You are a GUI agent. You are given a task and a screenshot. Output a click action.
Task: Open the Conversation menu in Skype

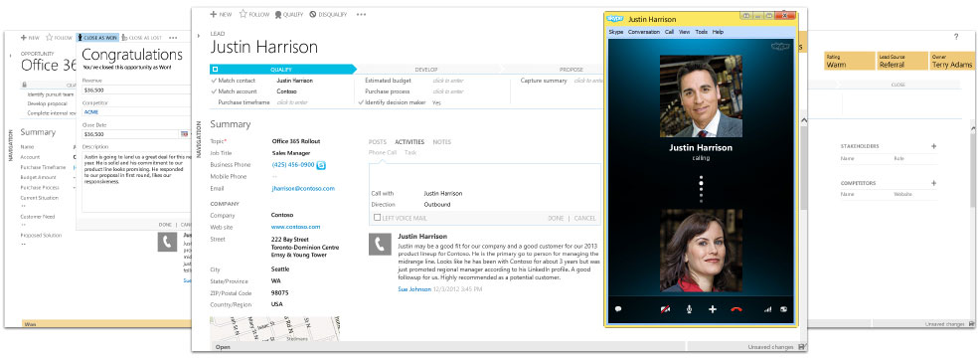644,32
